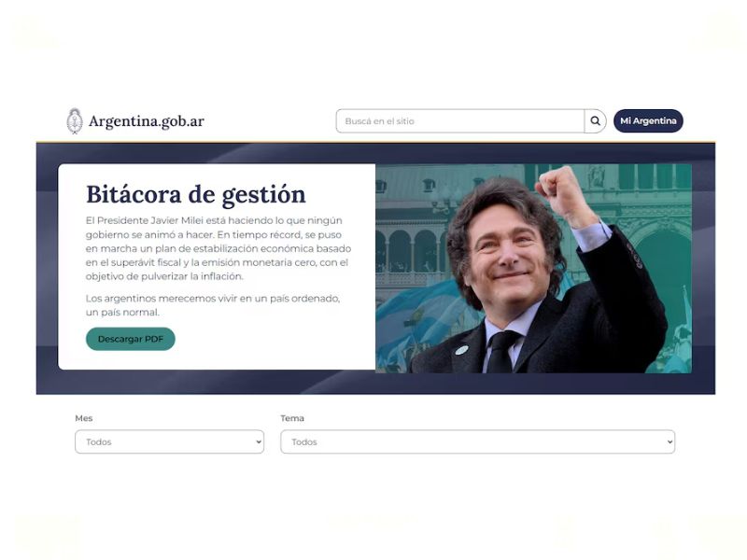Open the Tema dropdown showing Todos
Image resolution: width=747 pixels, height=560 pixels.
coord(477,441)
